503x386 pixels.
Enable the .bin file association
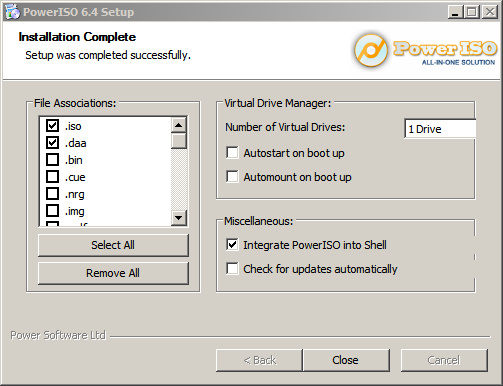[x=52, y=160]
